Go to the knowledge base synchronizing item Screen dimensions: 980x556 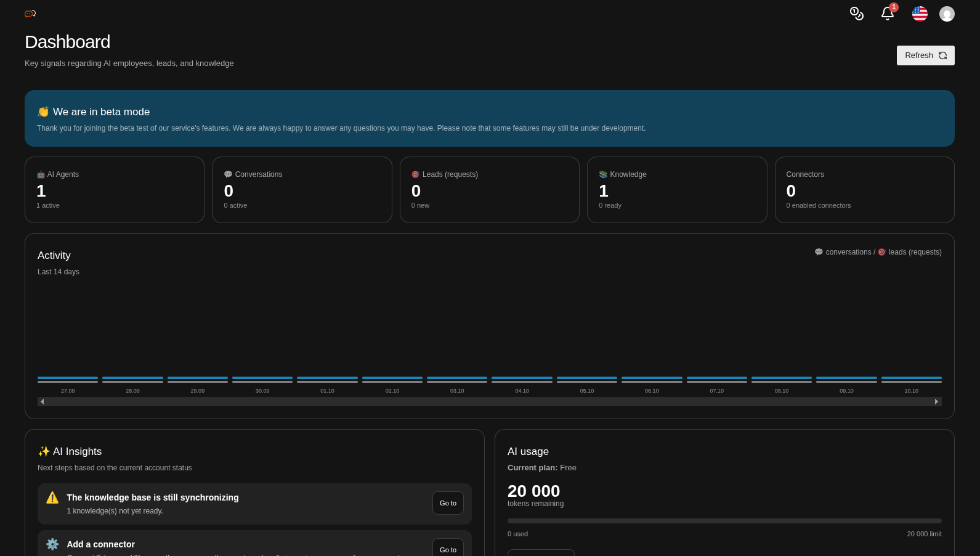(x=448, y=503)
